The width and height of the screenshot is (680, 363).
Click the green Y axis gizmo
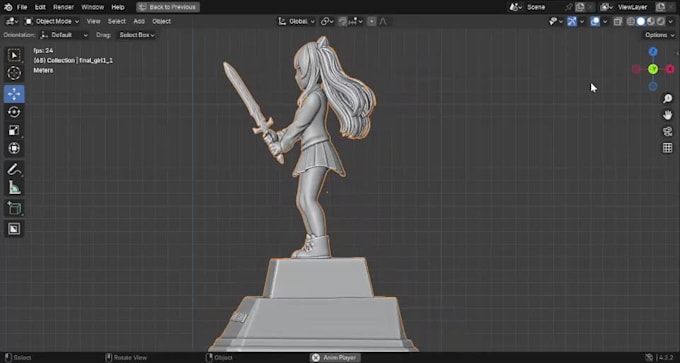click(x=653, y=69)
